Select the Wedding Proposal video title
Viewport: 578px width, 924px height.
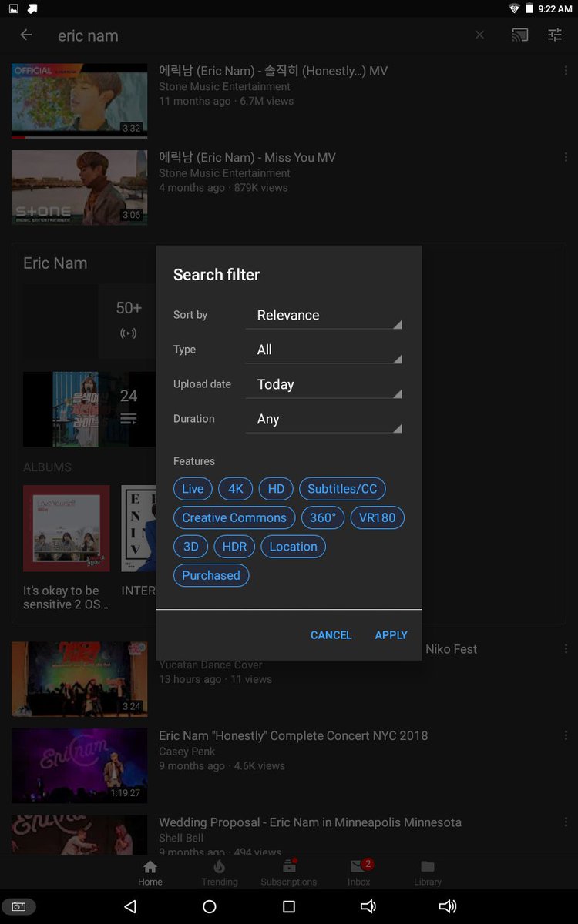tap(310, 822)
